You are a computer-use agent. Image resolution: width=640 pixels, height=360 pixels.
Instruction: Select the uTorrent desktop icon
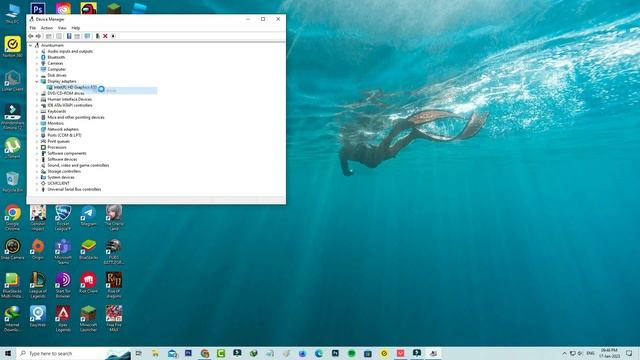pos(13,148)
